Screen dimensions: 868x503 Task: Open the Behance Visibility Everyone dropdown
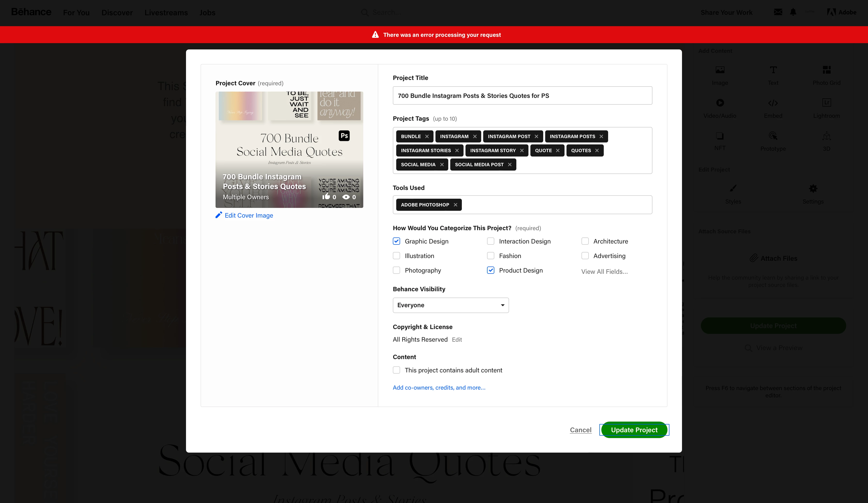pyautogui.click(x=450, y=305)
